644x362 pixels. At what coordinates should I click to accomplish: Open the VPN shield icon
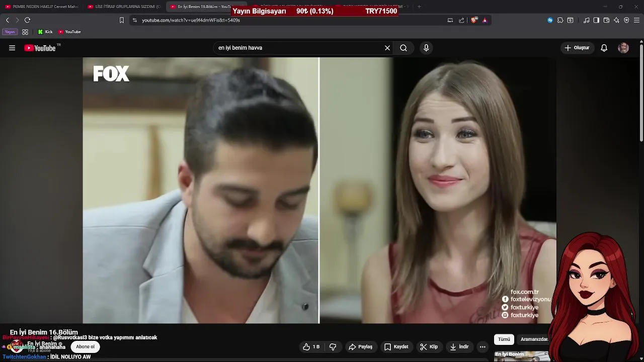(626, 20)
